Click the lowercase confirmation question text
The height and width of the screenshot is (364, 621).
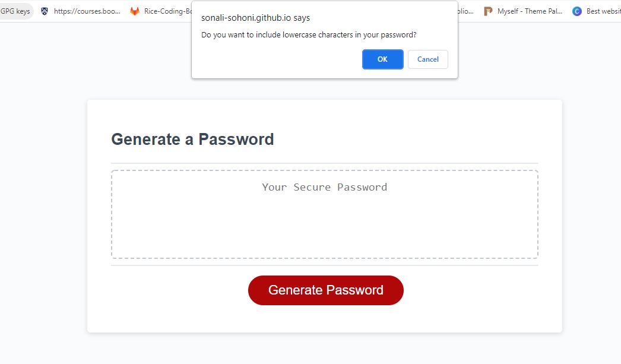tap(309, 34)
